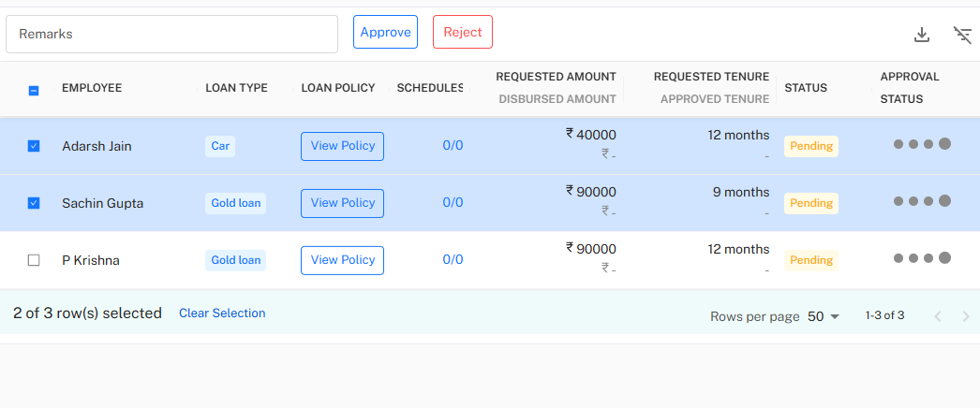Click the clear filters icon

(962, 35)
